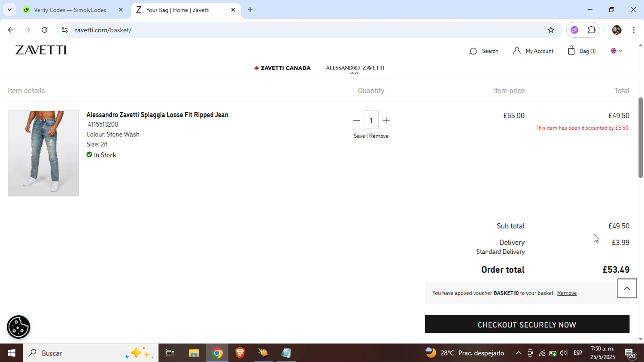This screenshot has width=644, height=362.
Task: Open the weather widget 28°C
Action: [x=465, y=353]
